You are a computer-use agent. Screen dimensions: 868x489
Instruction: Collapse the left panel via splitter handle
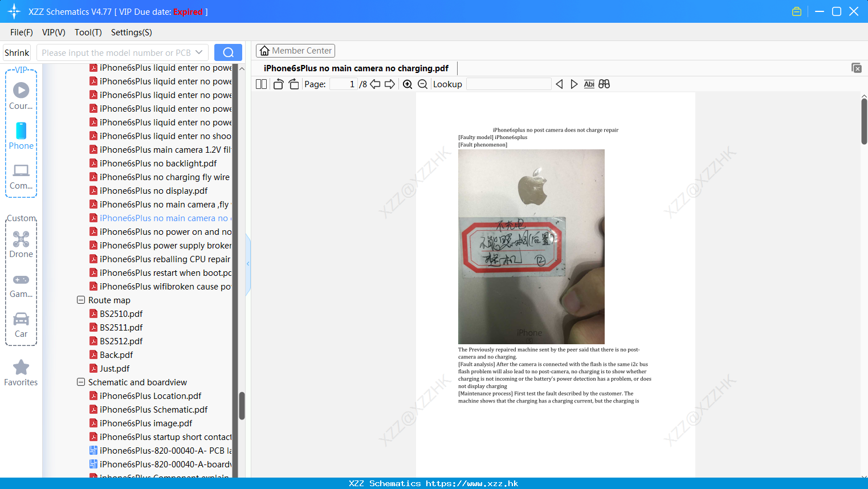248,264
